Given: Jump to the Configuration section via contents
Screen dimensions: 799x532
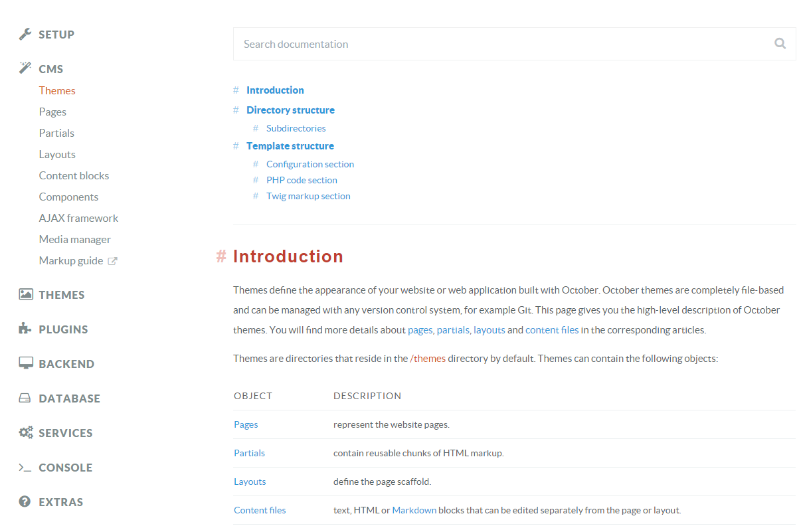Looking at the screenshot, I should click(310, 163).
